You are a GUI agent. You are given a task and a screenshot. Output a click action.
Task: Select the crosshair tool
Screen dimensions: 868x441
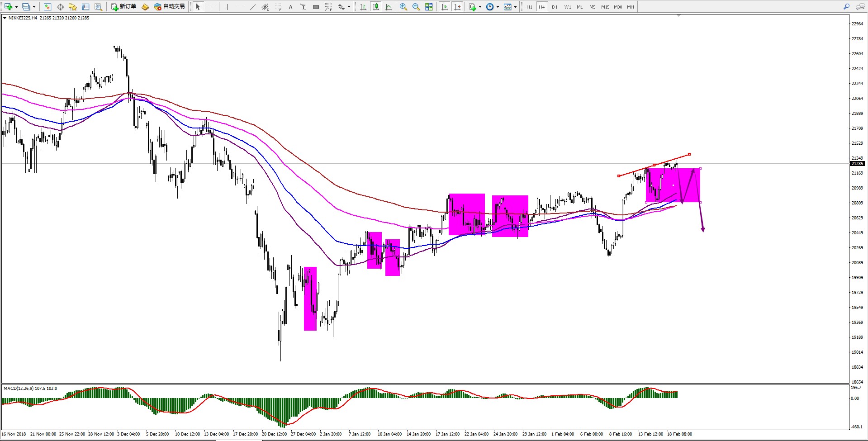pos(211,7)
